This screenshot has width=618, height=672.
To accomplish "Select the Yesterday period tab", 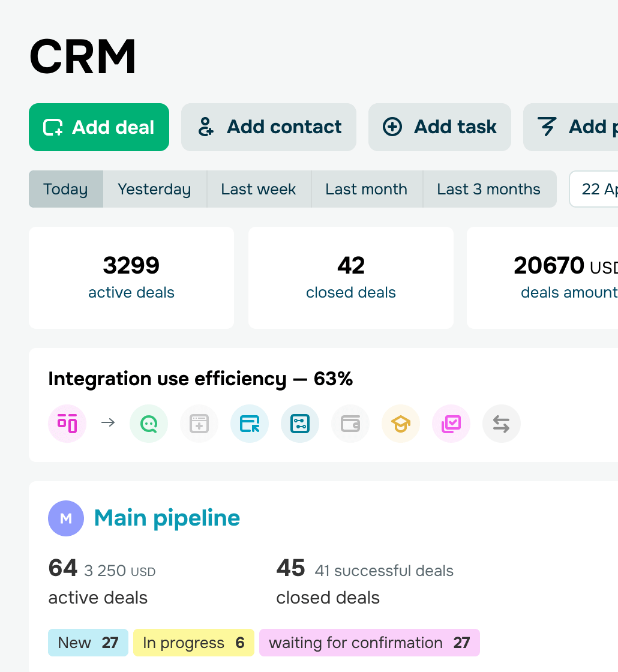I will click(155, 189).
